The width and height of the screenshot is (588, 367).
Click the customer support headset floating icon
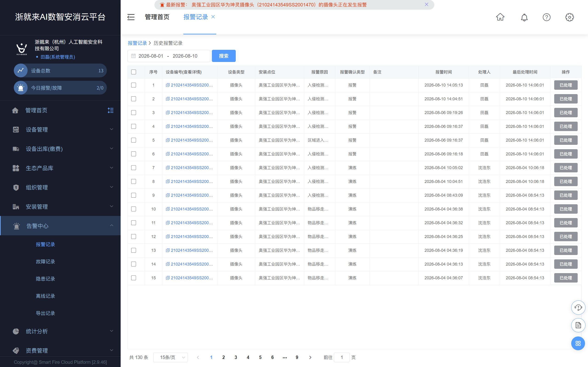pos(578,308)
